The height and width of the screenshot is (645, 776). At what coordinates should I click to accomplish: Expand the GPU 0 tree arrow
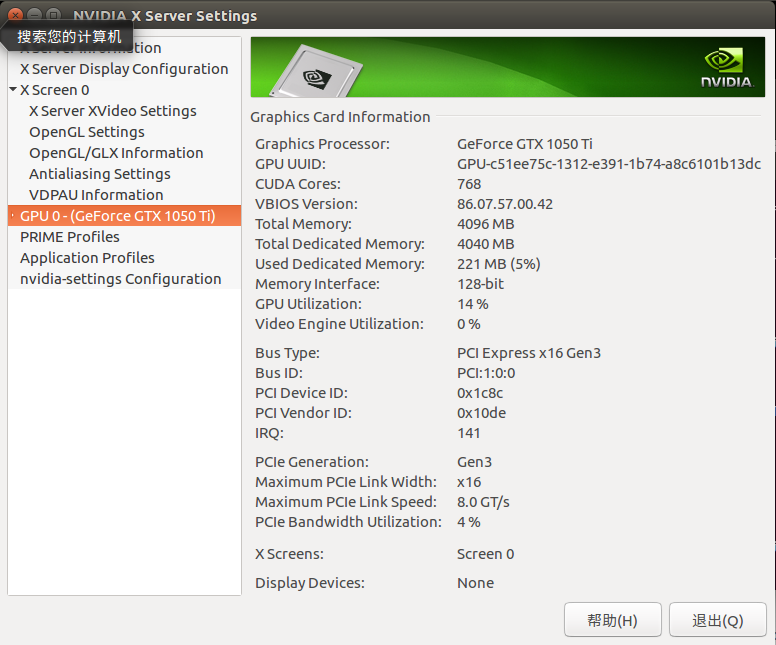(x=13, y=216)
